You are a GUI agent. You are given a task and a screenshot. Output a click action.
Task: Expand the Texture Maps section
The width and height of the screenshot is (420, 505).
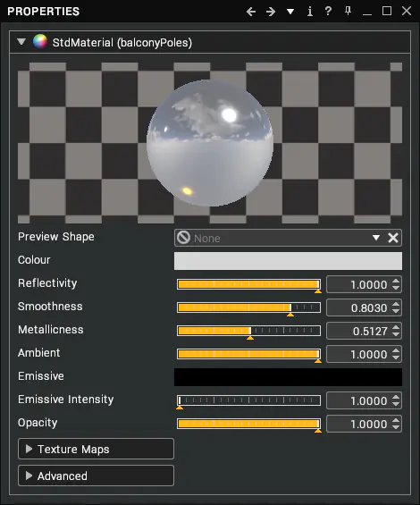point(96,449)
